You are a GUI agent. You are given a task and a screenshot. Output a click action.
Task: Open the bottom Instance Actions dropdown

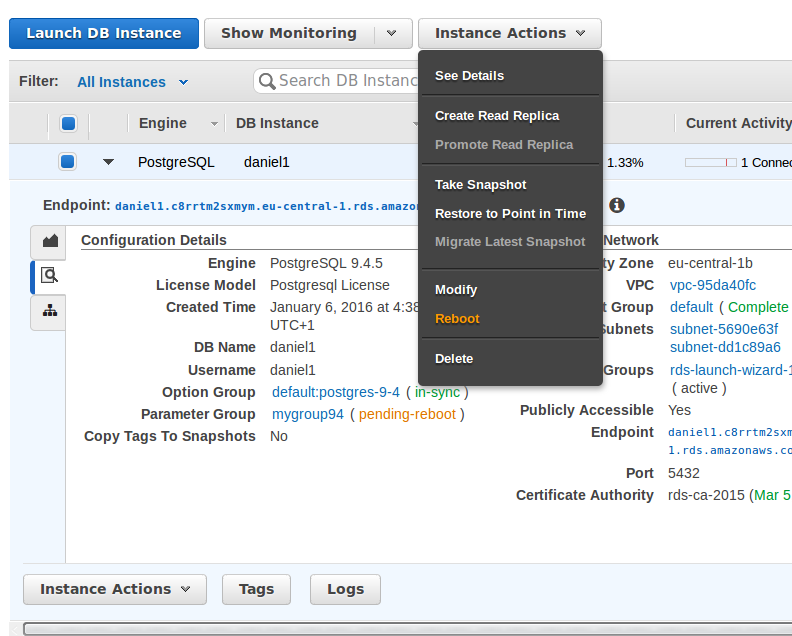tap(115, 589)
